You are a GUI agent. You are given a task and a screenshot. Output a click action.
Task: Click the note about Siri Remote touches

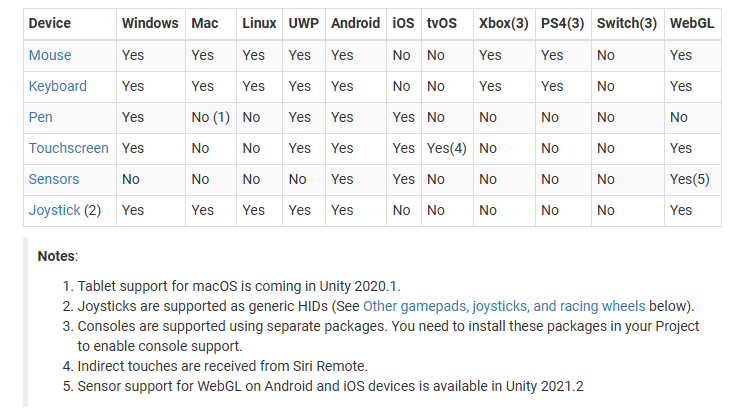(x=222, y=366)
